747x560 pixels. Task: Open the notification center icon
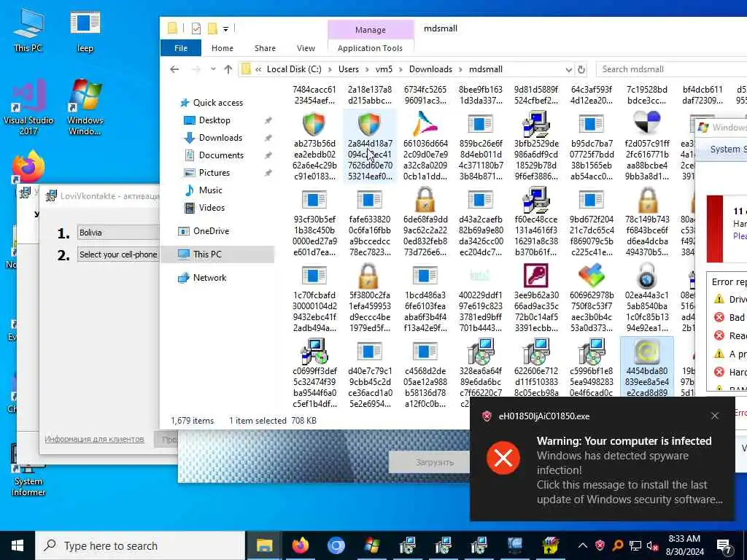click(724, 545)
